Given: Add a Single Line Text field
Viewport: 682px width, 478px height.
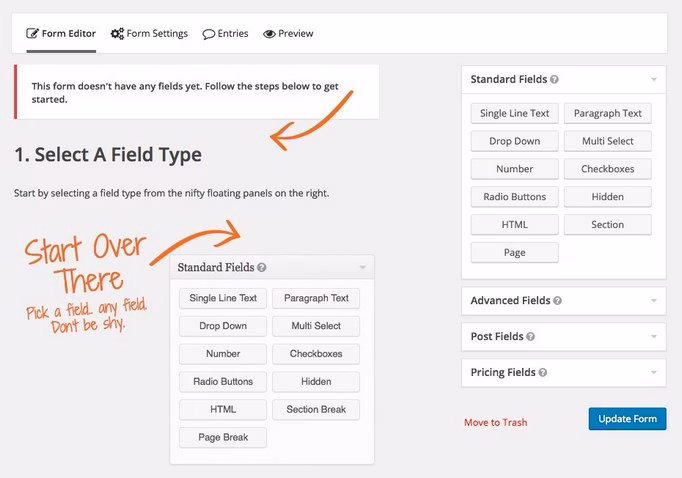Looking at the screenshot, I should point(515,114).
